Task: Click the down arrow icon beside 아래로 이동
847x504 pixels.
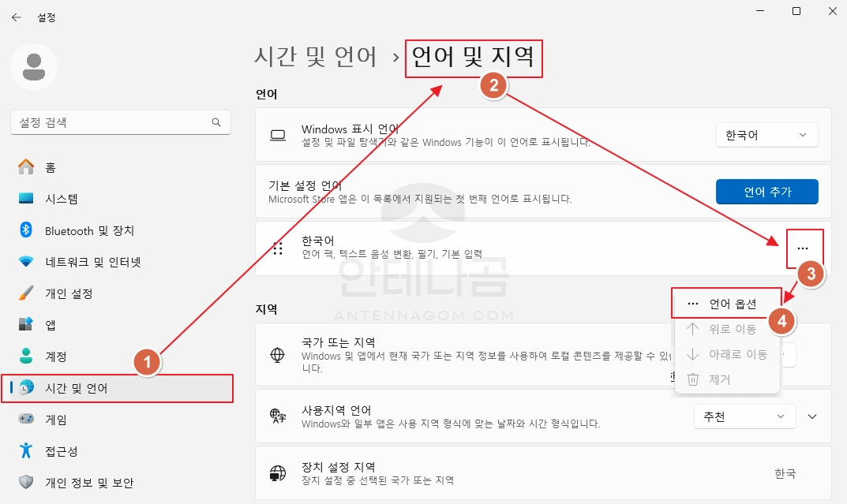Action: (692, 354)
